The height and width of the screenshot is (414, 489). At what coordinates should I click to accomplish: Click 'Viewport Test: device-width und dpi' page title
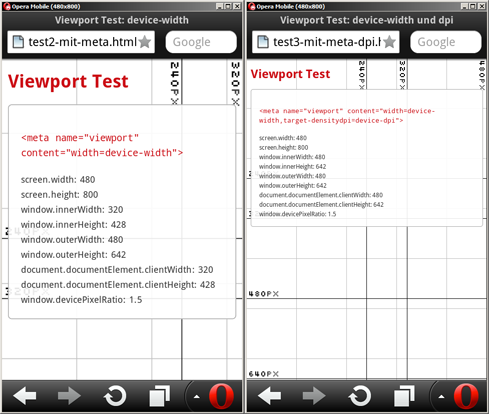point(367,20)
